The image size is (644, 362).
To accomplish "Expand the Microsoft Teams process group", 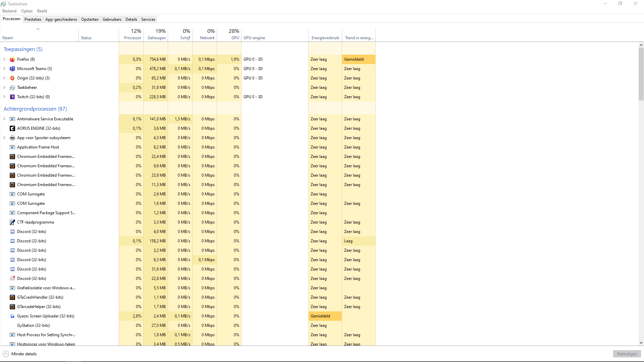I will (4, 69).
